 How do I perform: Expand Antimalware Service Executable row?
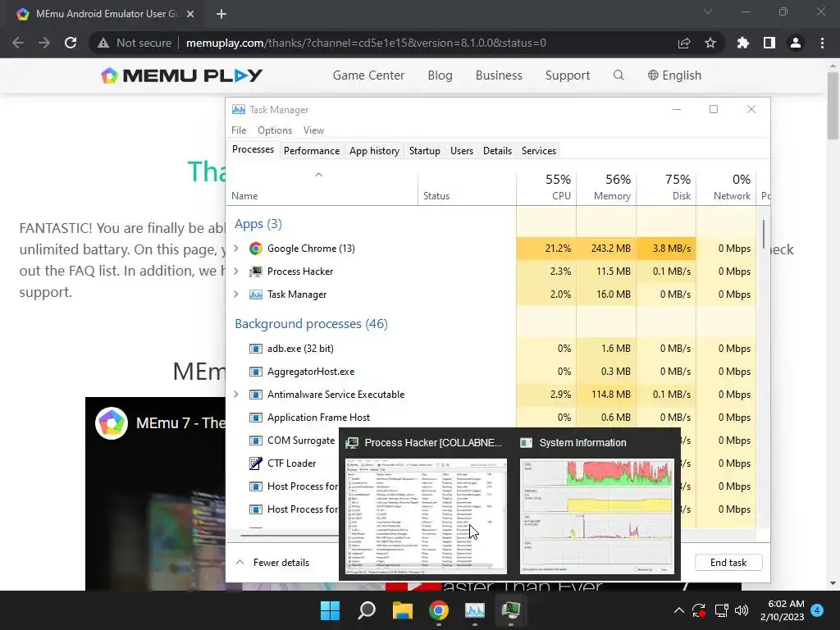pyautogui.click(x=236, y=395)
